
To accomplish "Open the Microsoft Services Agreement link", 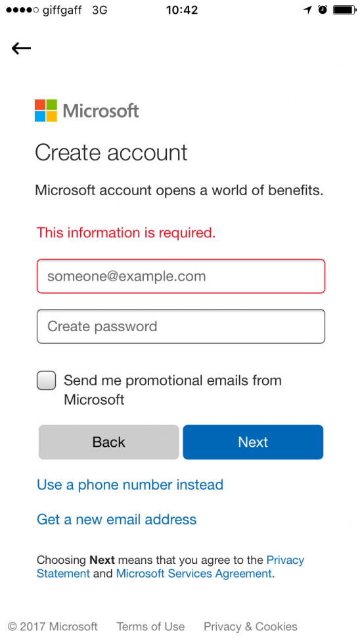I will (x=194, y=573).
